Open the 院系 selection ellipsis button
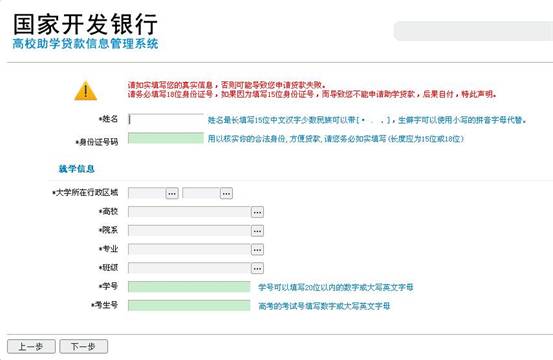The height and width of the screenshot is (360, 553). (x=257, y=231)
